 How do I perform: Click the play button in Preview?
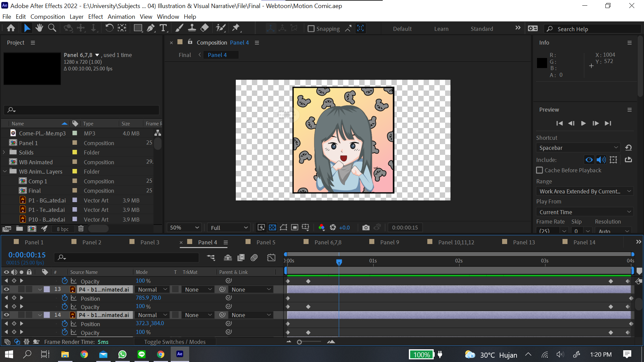pyautogui.click(x=583, y=123)
